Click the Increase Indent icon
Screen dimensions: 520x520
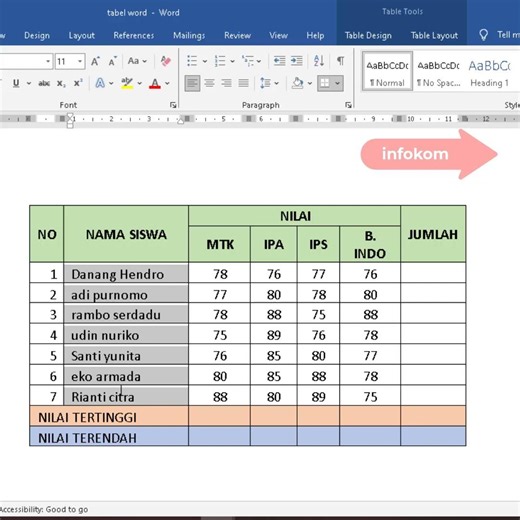pyautogui.click(x=296, y=61)
